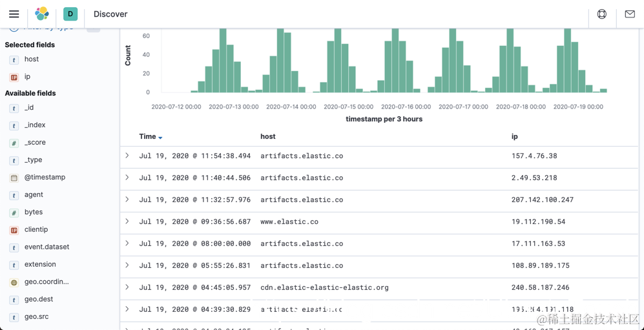Open the hamburger navigation menu
The width and height of the screenshot is (644, 330).
(14, 14)
